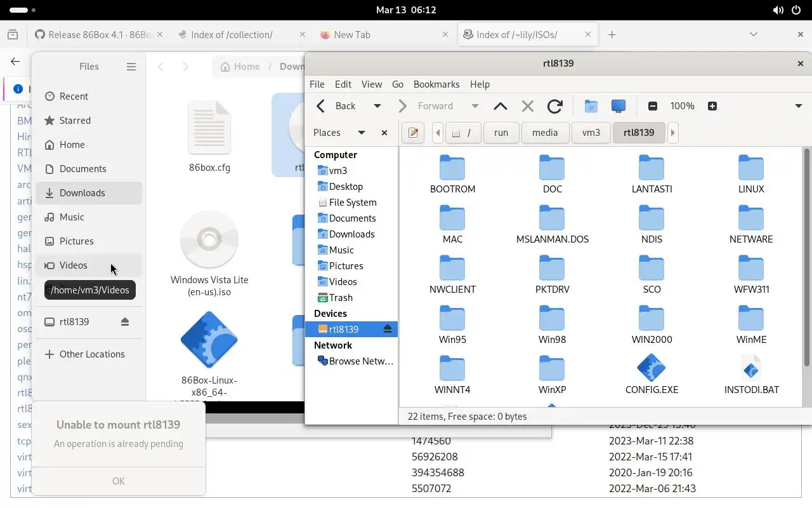Screen dimensions: 812x508
Task: Open the system volume indicator
Action: (x=778, y=10)
